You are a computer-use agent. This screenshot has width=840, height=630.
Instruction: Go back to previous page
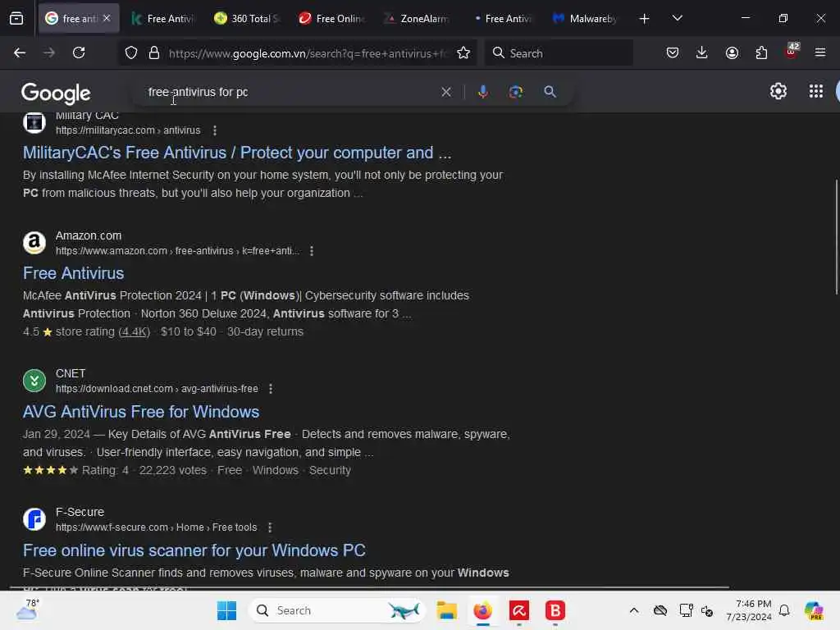[x=20, y=52]
